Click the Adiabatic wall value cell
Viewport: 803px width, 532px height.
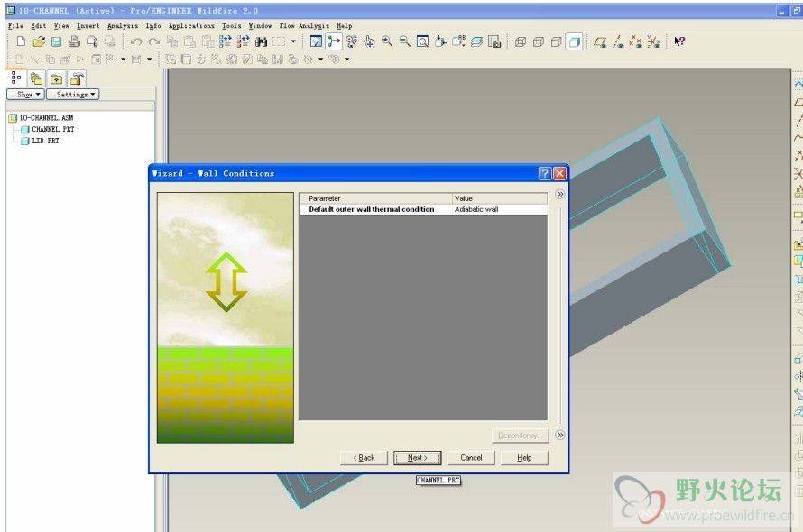click(x=499, y=209)
